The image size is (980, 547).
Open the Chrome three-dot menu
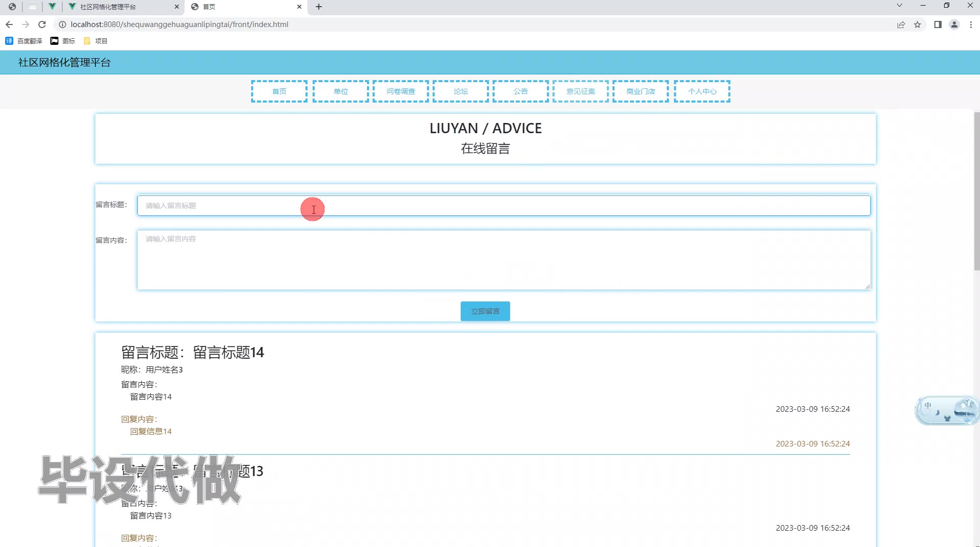click(x=971, y=24)
